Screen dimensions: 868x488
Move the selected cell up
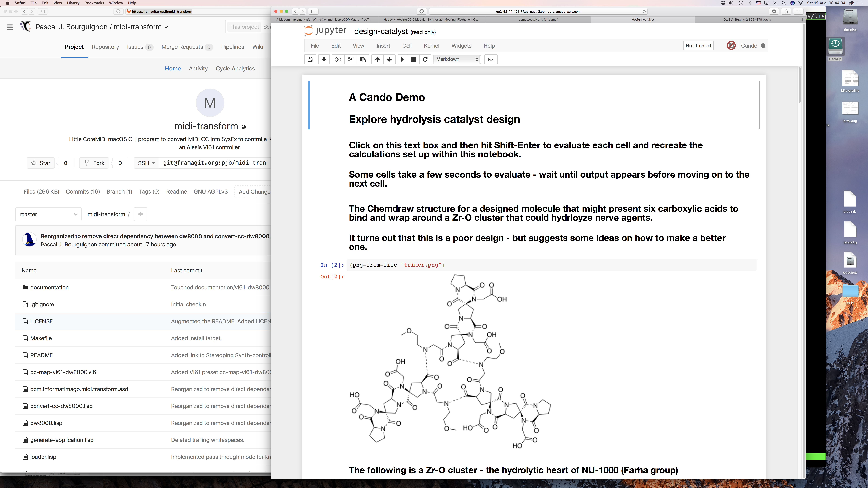point(377,59)
